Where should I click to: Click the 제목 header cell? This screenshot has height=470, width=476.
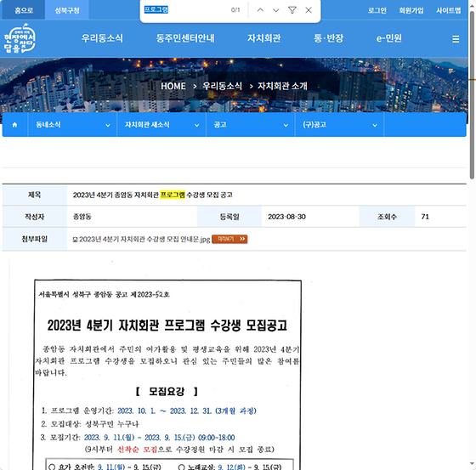35,195
